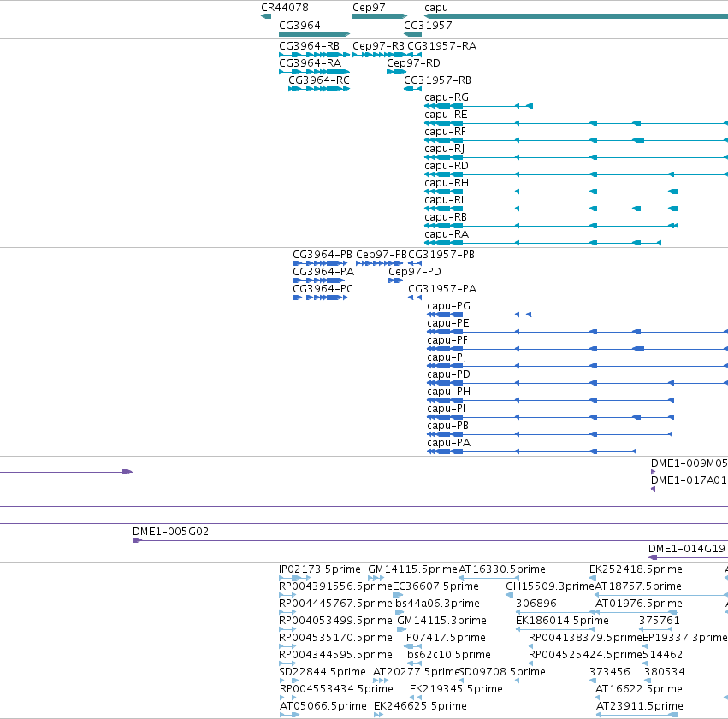Open the capu-RH transcript label
Screen dimensions: 728x719
447,183
